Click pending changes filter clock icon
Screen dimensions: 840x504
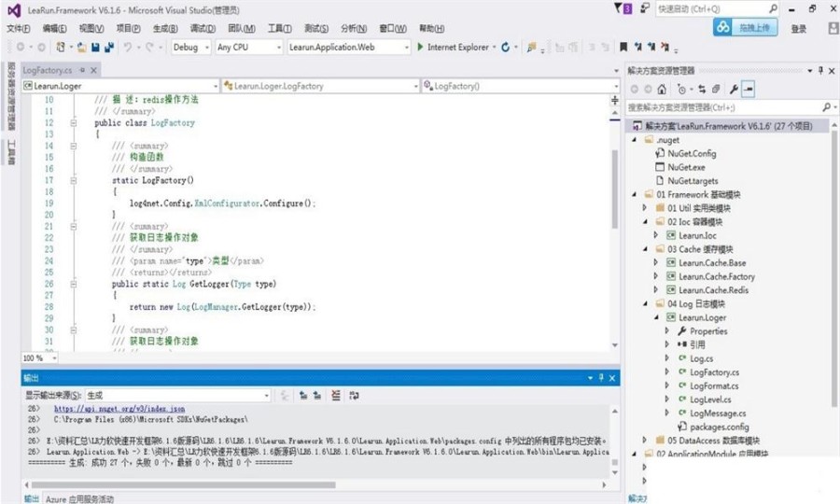[x=681, y=90]
